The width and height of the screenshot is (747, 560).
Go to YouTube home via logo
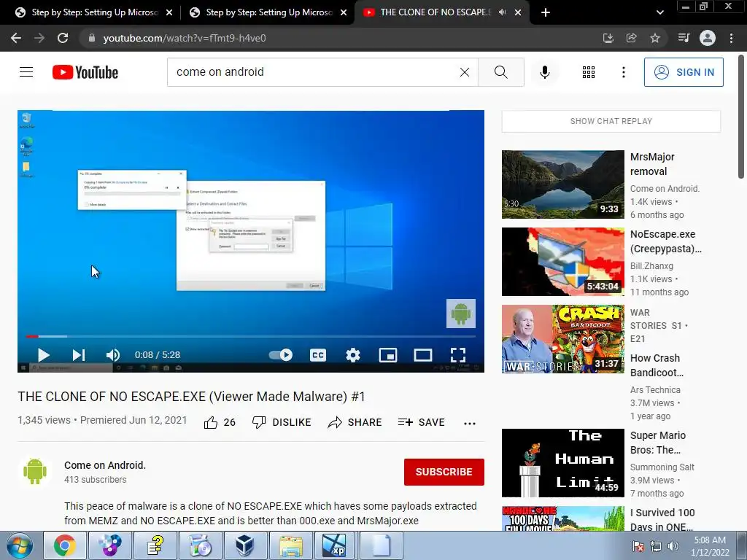[85, 72]
